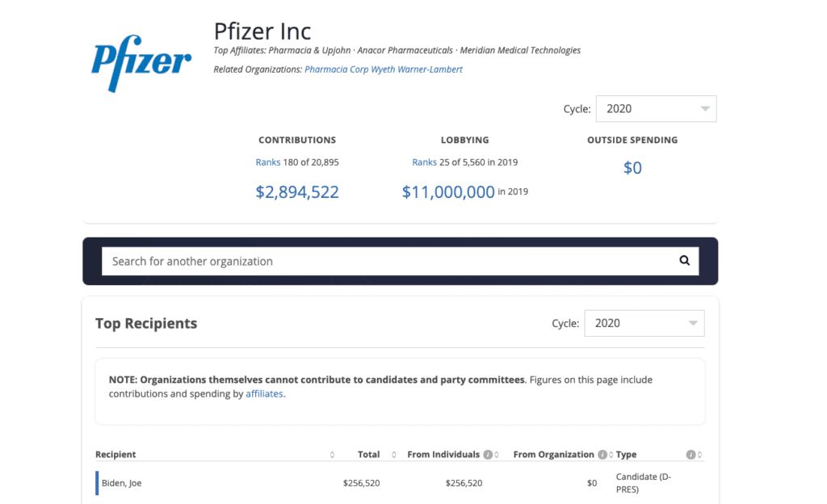Open the top Cycle 2020 dropdown

pyautogui.click(x=655, y=109)
